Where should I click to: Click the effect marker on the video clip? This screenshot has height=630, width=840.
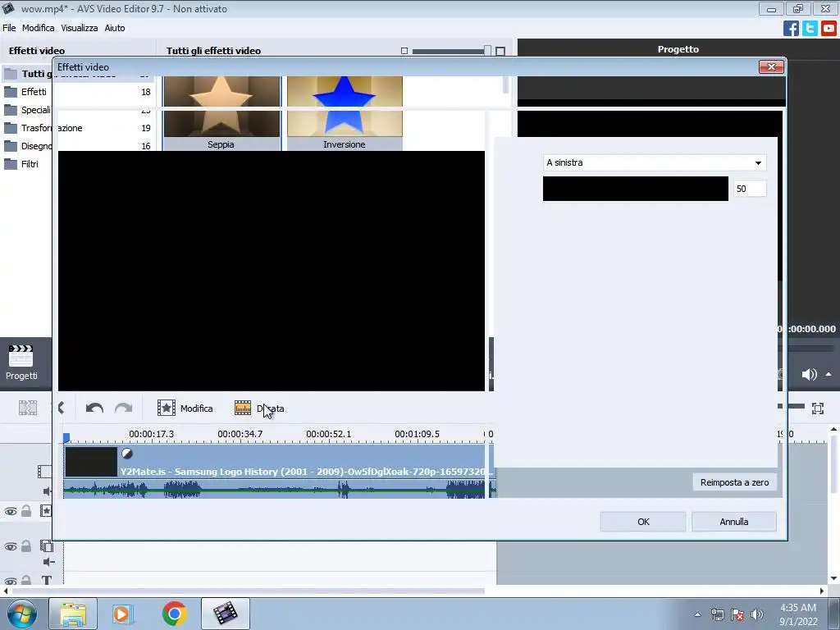click(127, 454)
